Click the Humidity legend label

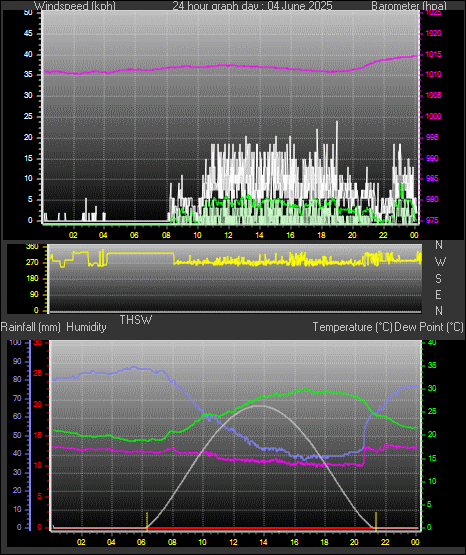pyautogui.click(x=86, y=327)
